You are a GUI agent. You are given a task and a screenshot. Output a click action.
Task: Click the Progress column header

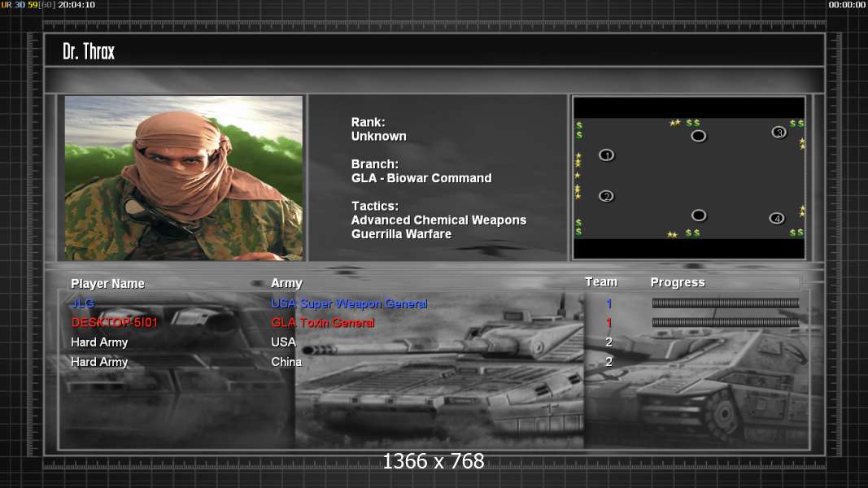pos(678,282)
